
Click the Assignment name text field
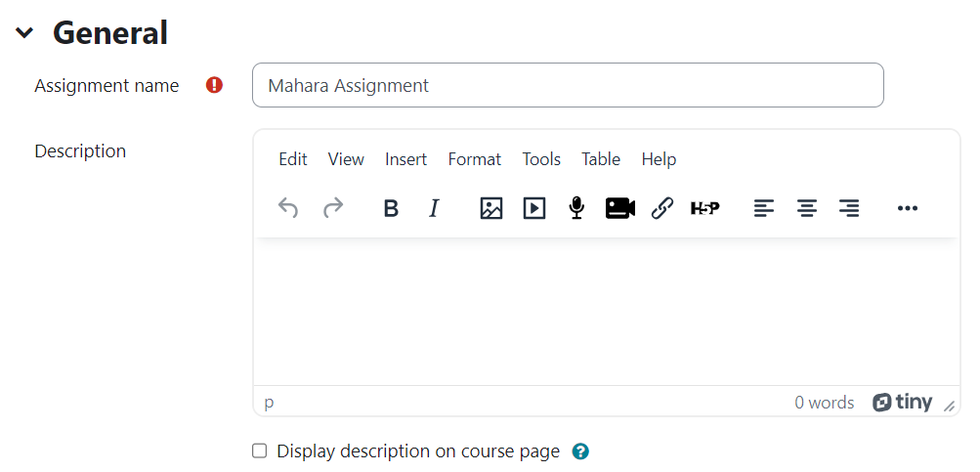tap(568, 85)
